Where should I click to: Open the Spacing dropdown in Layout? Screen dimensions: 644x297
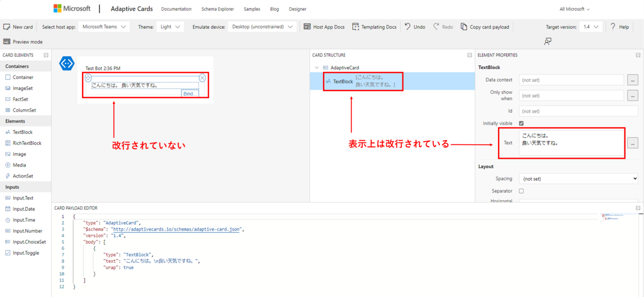579,179
